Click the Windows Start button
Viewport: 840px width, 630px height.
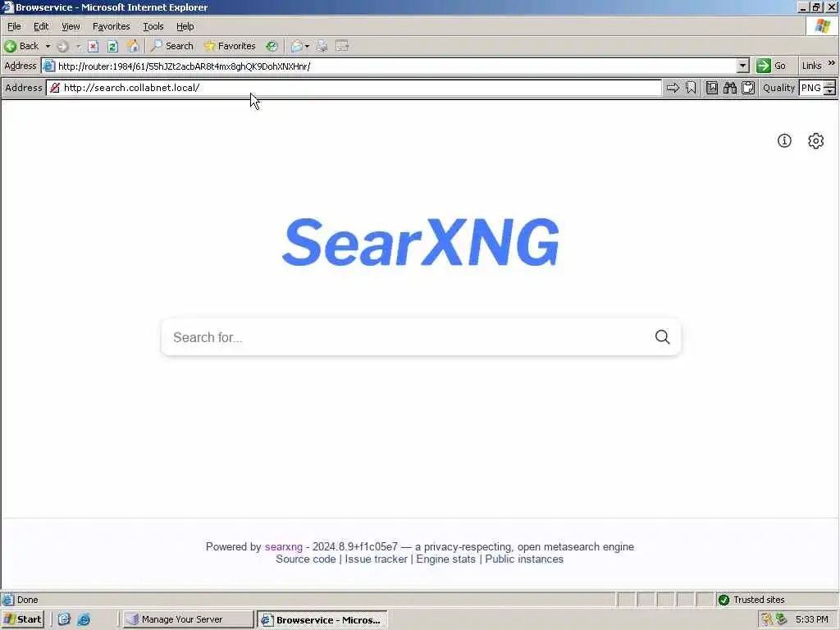click(22, 619)
